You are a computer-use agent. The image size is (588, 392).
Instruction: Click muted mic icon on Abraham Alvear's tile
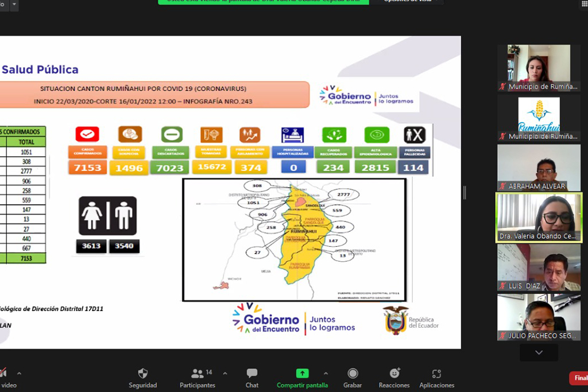(503, 187)
